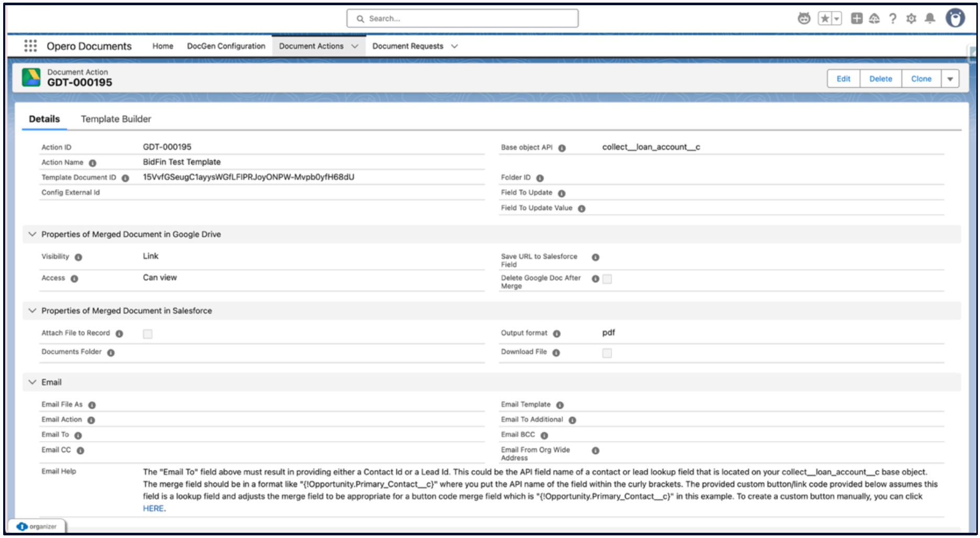Image resolution: width=980 pixels, height=538 pixels.
Task: Open the Document Actions tab dropdown chevron
Action: pos(355,46)
